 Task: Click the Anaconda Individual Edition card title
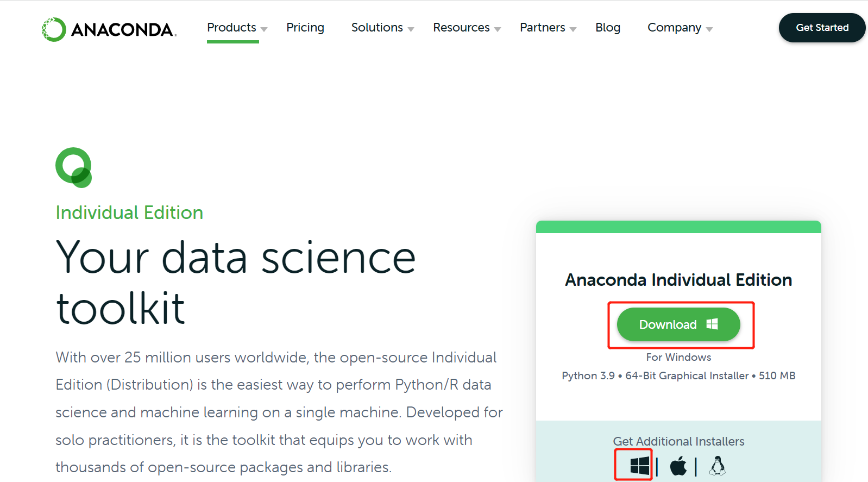[x=678, y=280]
